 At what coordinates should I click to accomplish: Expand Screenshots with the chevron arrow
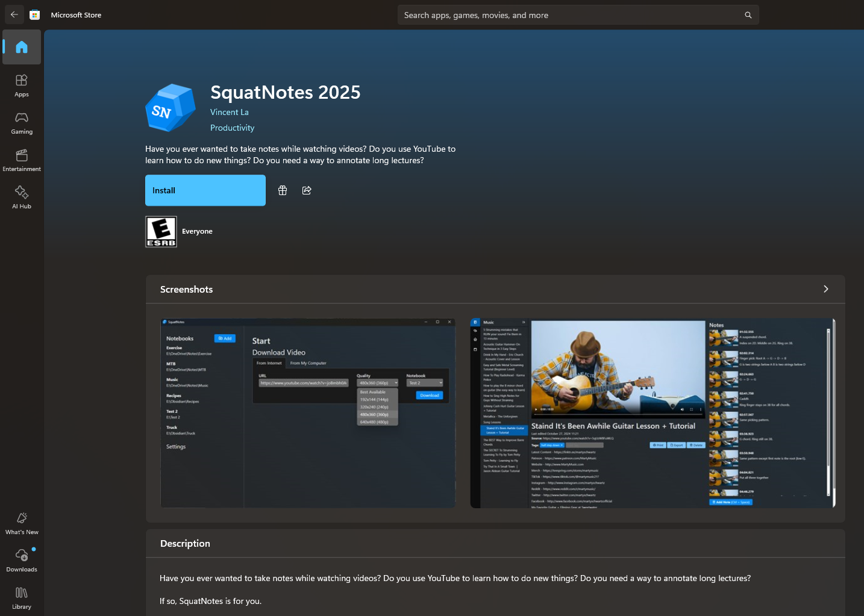coord(825,289)
